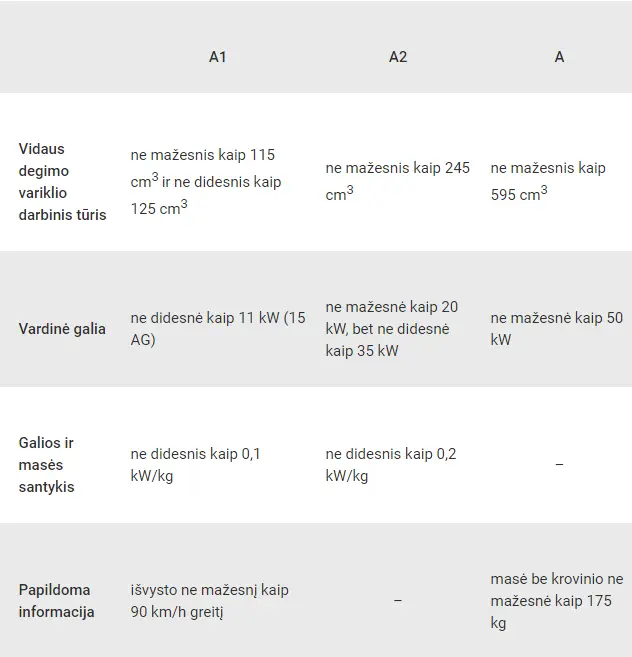Click the Papildoma informacija row label
The image size is (632, 657).
(x=56, y=600)
